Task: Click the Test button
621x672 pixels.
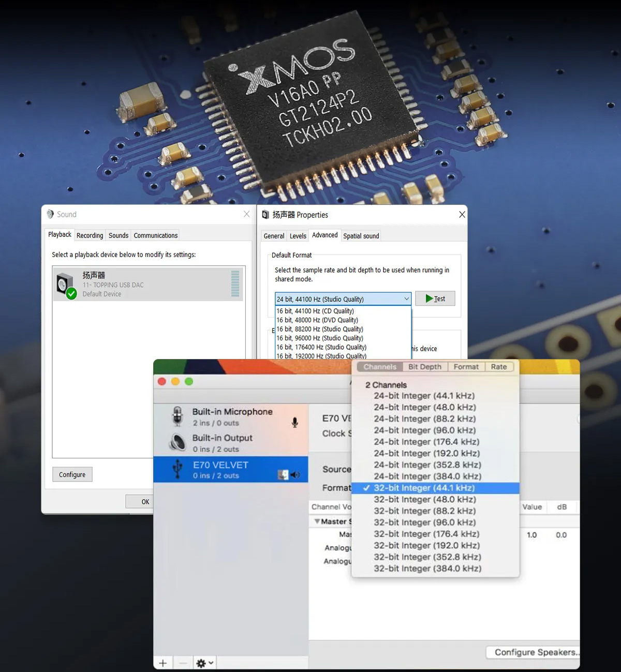Action: (435, 298)
